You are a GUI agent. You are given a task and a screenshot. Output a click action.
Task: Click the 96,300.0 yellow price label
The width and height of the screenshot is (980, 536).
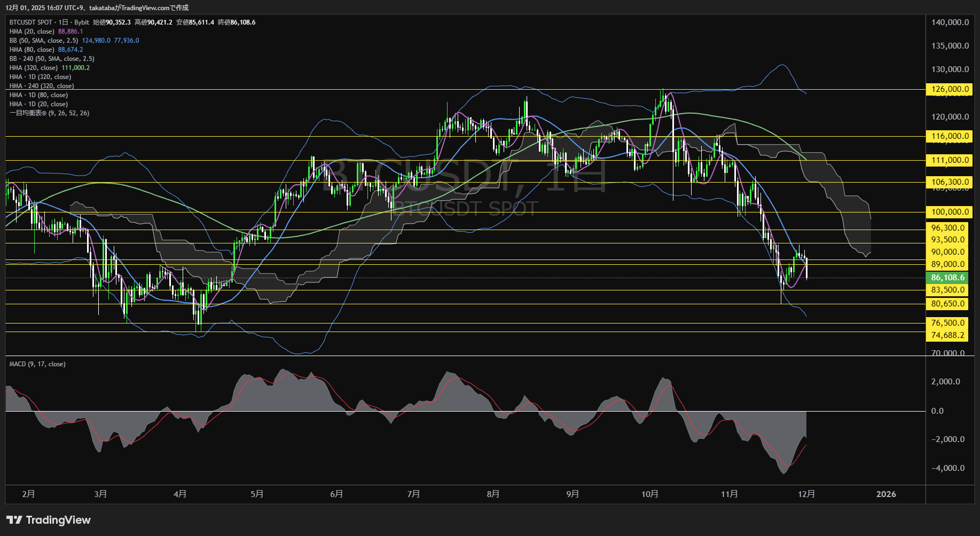(x=948, y=228)
